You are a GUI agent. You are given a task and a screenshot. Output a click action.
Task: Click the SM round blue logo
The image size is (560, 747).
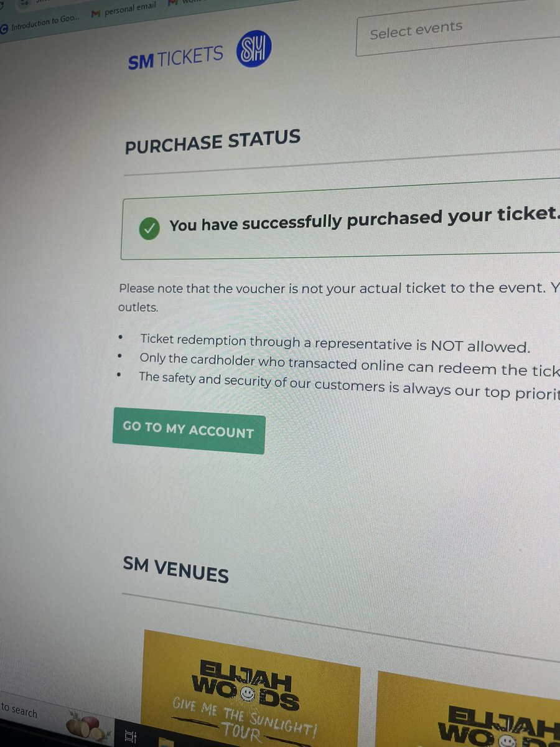[254, 50]
